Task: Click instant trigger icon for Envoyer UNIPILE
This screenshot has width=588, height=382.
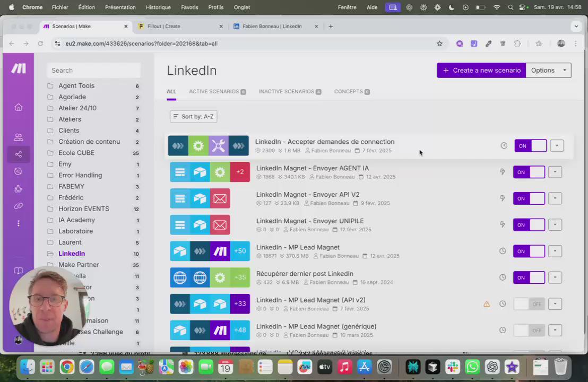Action: [x=503, y=224]
